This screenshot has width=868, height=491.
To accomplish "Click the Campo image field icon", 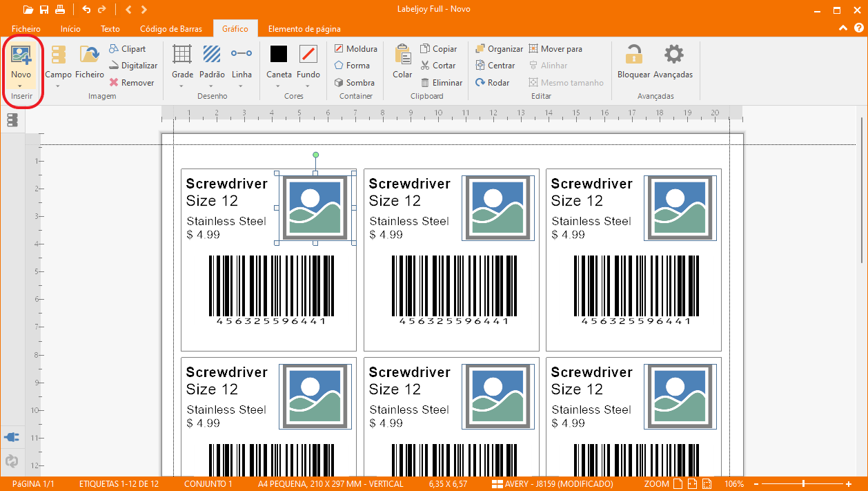I will coord(59,55).
